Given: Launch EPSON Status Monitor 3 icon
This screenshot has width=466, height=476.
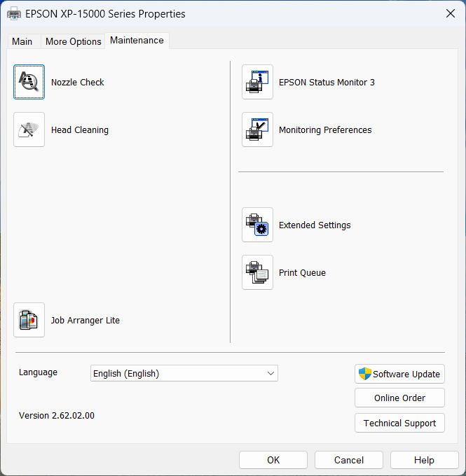Looking at the screenshot, I should (x=257, y=82).
